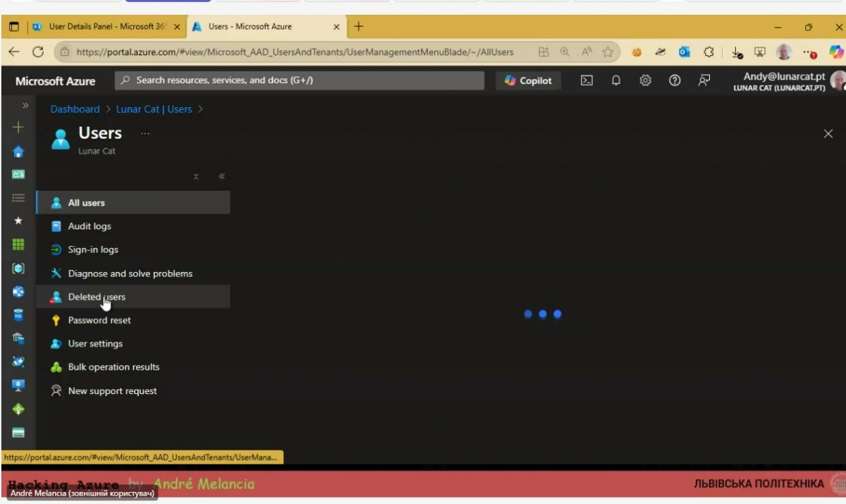This screenshot has width=846, height=504.
Task: Click the Copilot button
Action: coord(528,80)
